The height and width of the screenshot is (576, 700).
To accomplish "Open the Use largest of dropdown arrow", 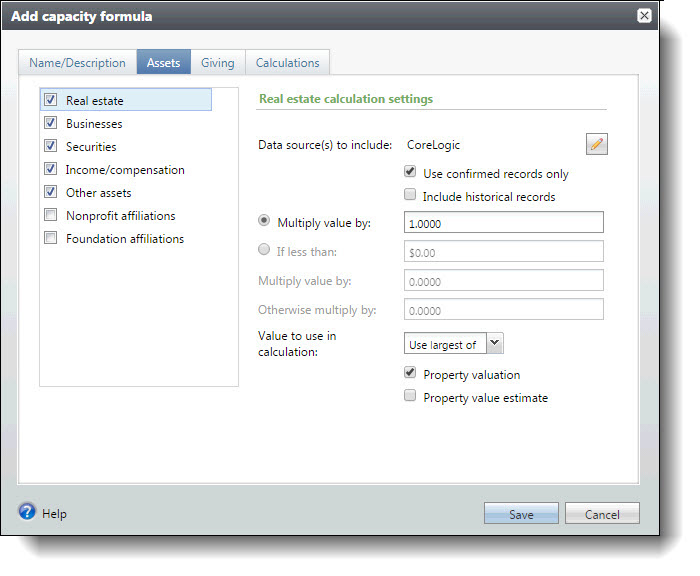I will tap(495, 343).
